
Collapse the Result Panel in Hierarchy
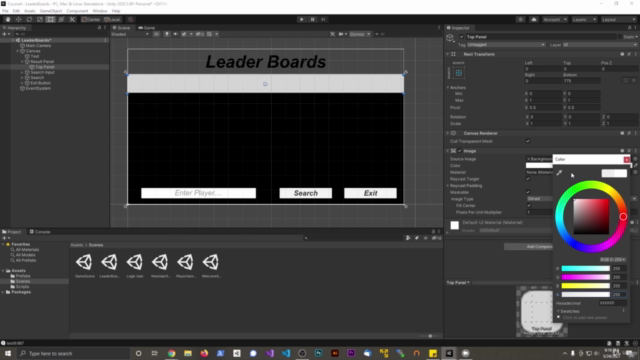22,62
